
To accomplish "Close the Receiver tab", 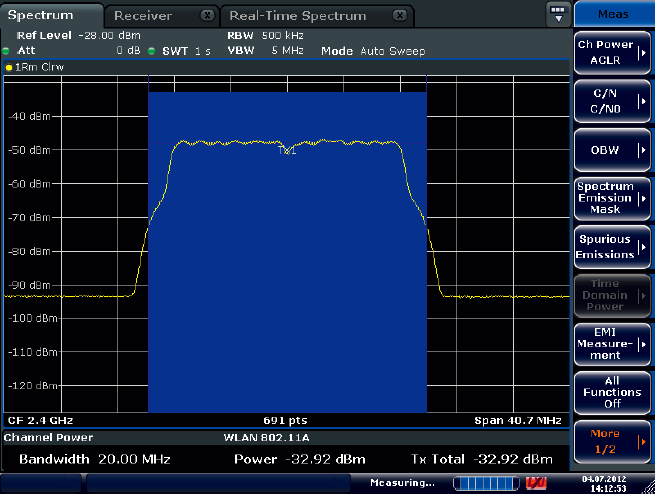I will coord(207,15).
